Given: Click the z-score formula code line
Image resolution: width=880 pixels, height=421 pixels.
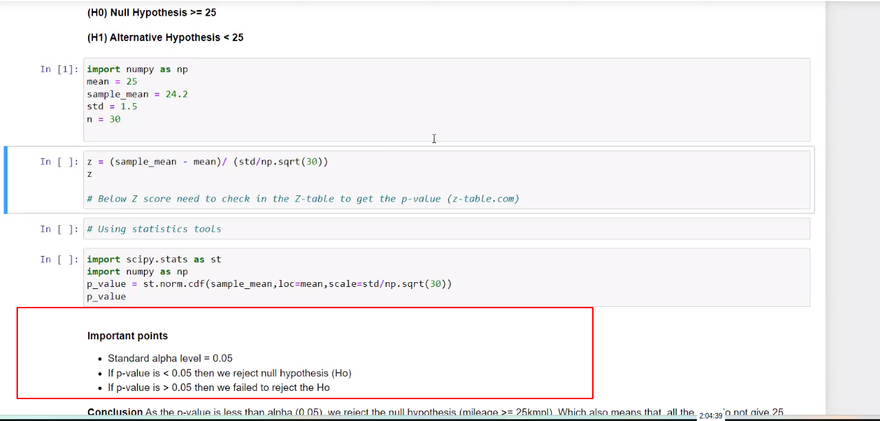Looking at the screenshot, I should point(207,161).
